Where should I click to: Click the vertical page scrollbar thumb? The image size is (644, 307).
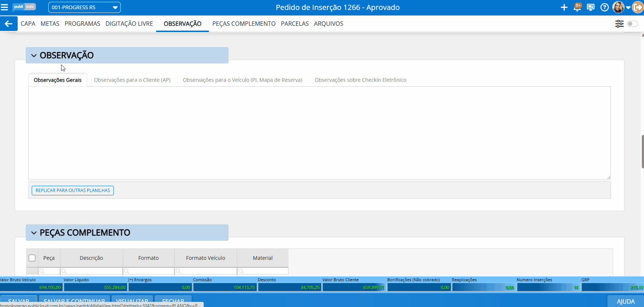pos(643,151)
